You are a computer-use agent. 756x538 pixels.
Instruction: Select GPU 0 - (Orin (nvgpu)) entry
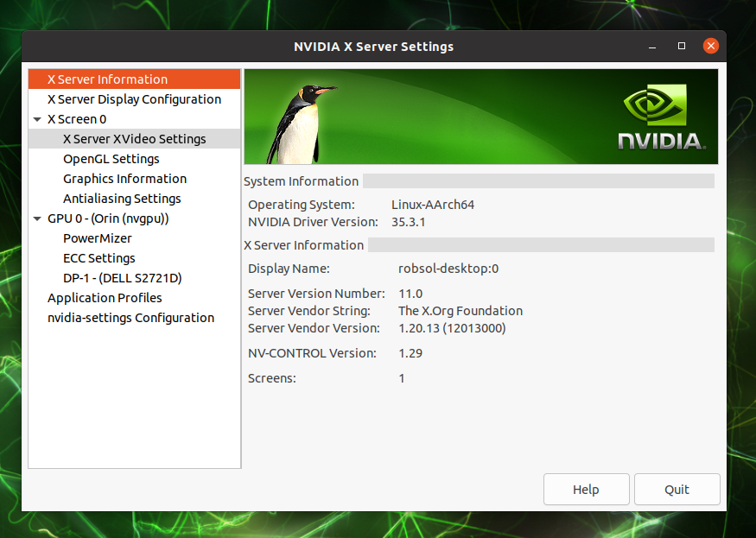108,218
